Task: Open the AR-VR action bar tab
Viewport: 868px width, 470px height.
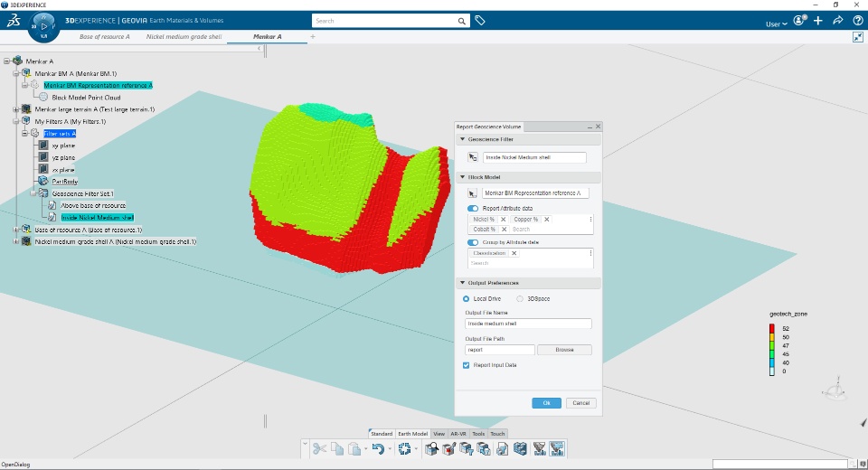Action: 458,434
